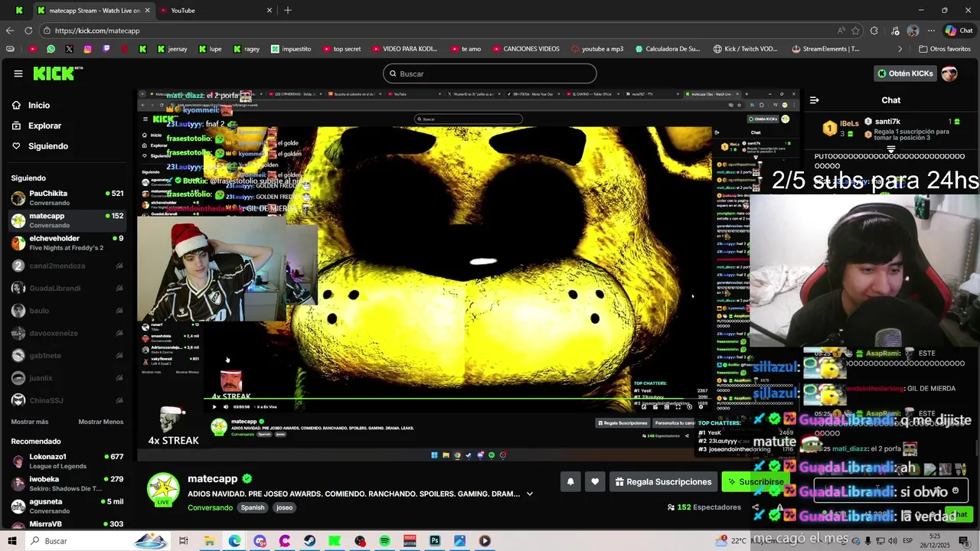Switch to the YouTube browser tab
This screenshot has width=980, height=551.
point(216,10)
